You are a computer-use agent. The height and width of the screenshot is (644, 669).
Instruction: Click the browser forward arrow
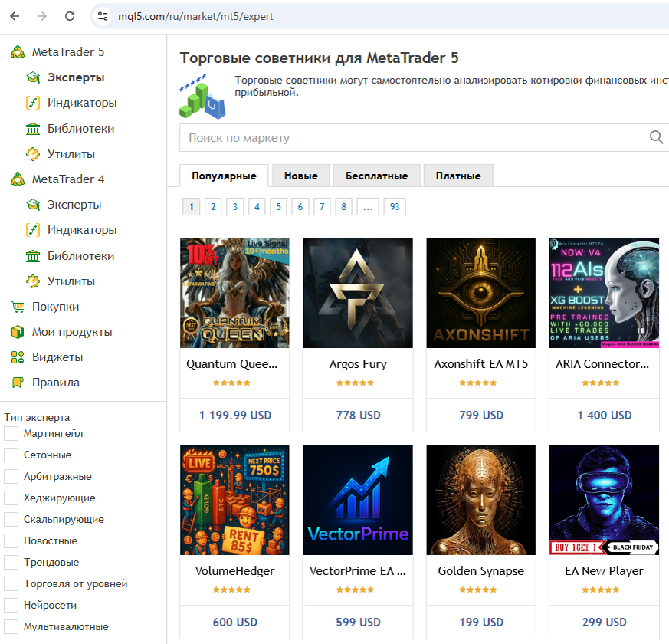click(x=42, y=16)
